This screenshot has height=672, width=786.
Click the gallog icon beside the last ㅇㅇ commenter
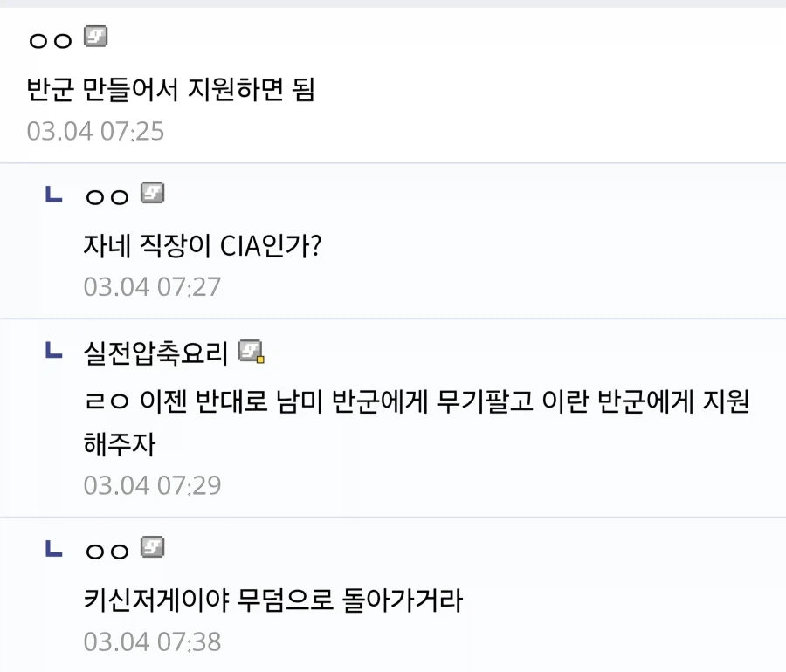[154, 549]
